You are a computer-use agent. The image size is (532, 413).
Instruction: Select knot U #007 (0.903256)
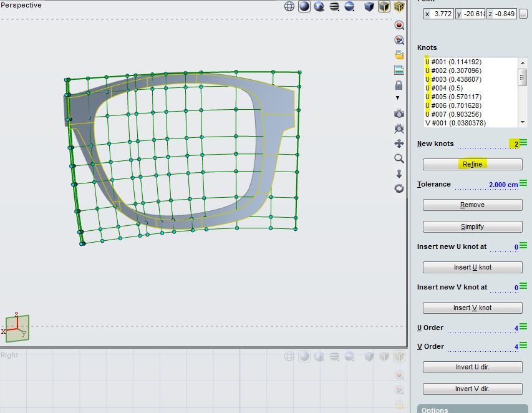coord(453,114)
